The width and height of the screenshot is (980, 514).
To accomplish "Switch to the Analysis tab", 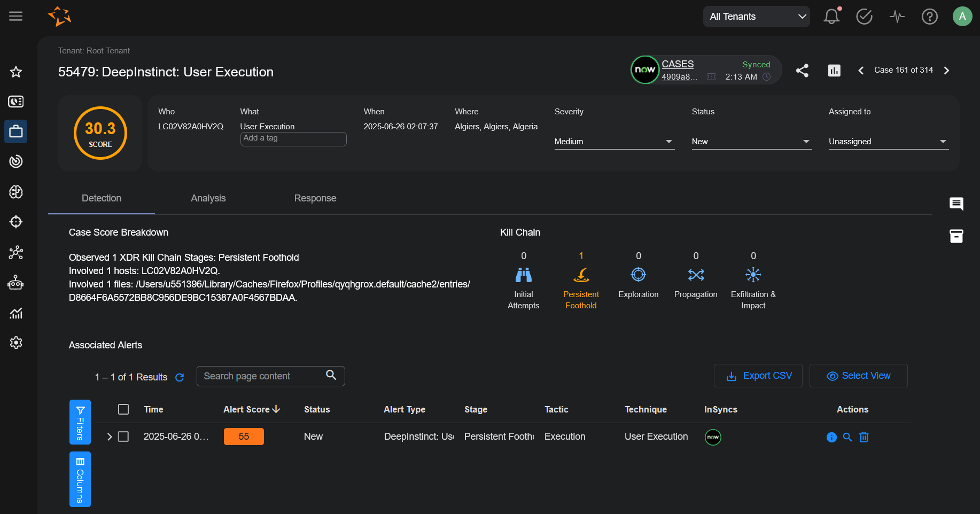I will pos(208,198).
